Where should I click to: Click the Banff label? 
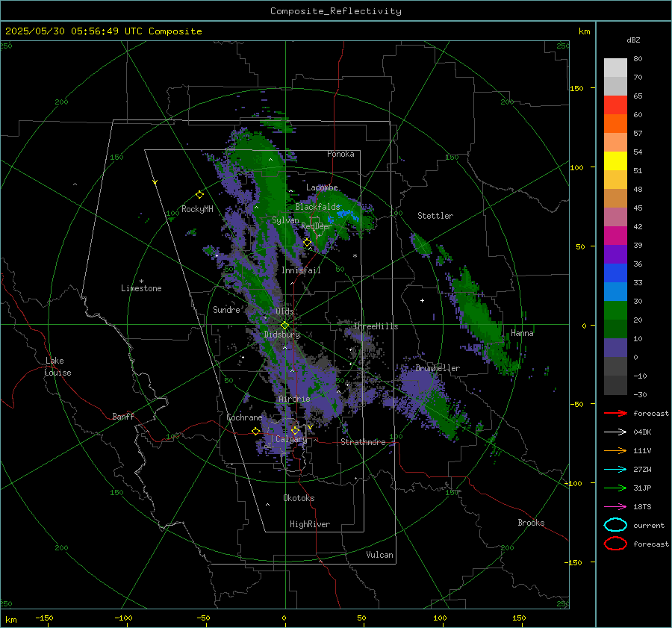click(x=123, y=416)
